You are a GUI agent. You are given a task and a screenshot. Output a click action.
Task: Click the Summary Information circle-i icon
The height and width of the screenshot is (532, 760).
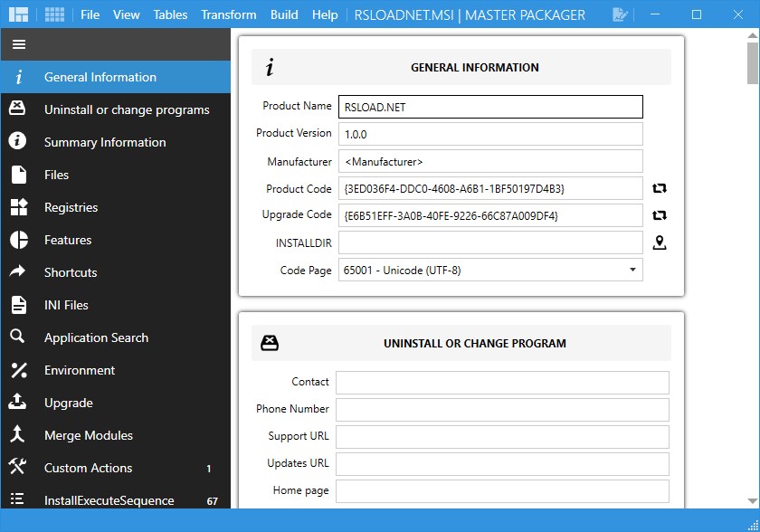point(17,141)
